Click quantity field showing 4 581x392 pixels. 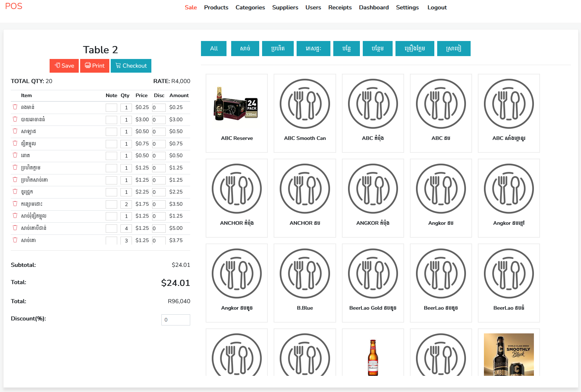click(126, 228)
